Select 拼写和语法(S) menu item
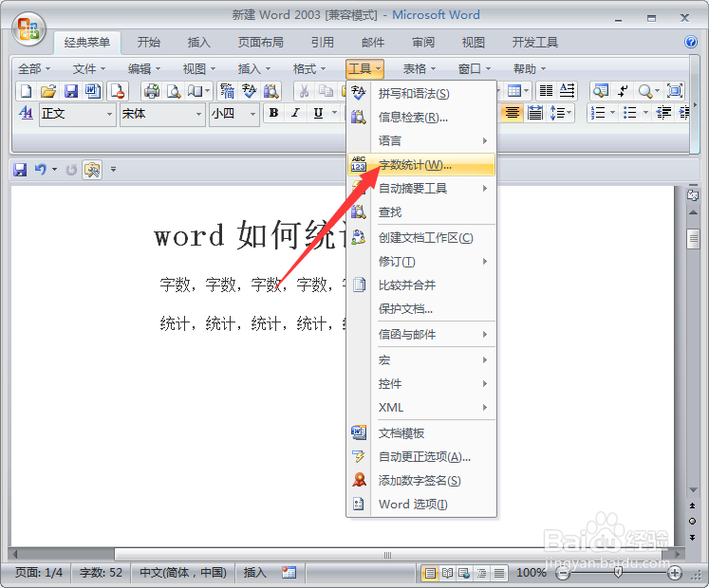 coord(421,94)
